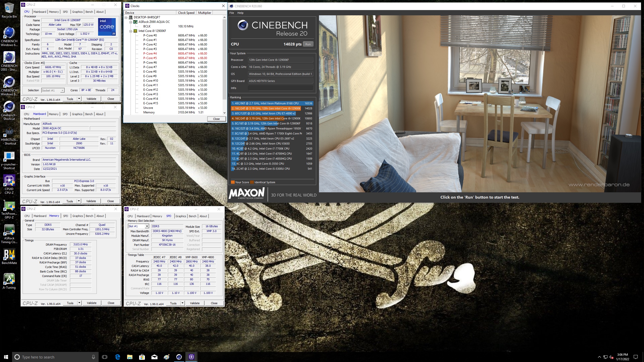Click Close in the Memory CPU-Z window
This screenshot has height=362, width=644.
click(x=111, y=303)
